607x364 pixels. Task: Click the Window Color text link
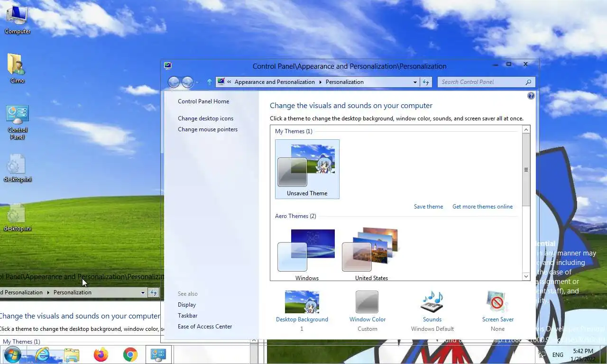368,319
